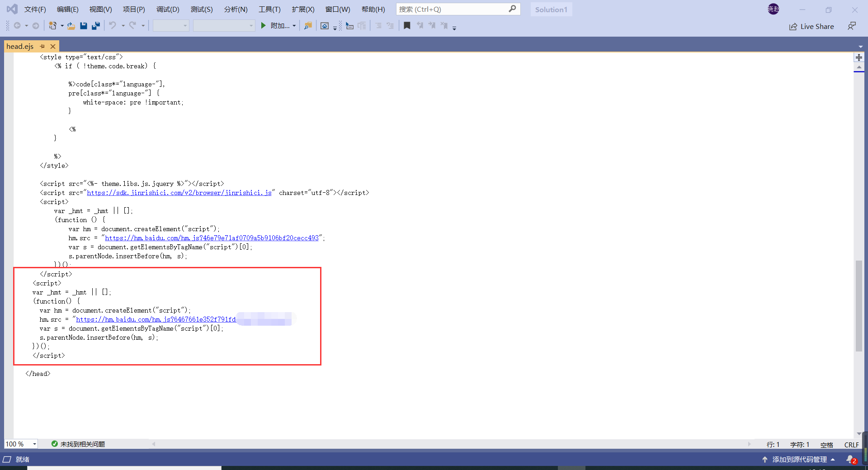This screenshot has width=868, height=470.
Task: Open notifications bell with badge 2
Action: [x=851, y=459]
